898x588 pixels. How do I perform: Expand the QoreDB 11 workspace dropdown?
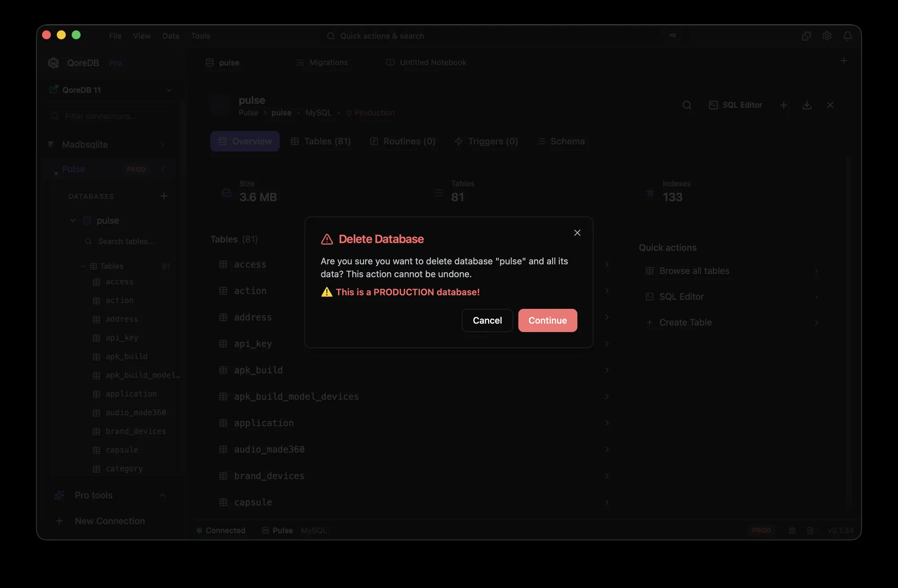click(x=110, y=90)
